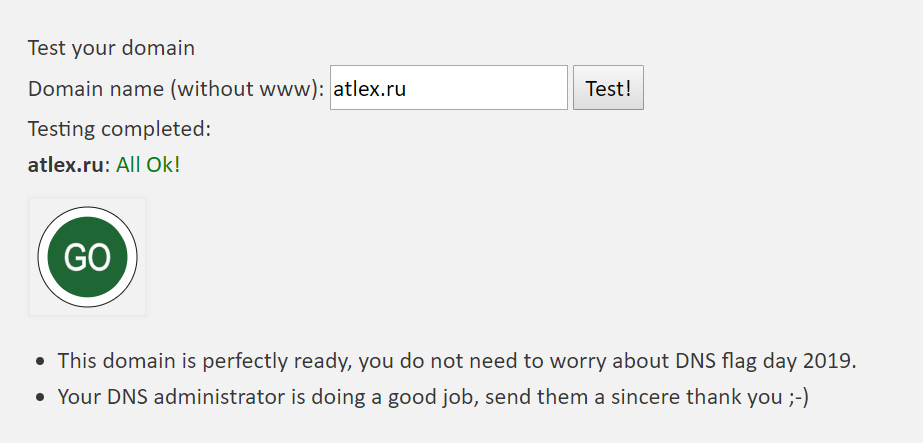The image size is (923, 443).
Task: Click the light frame around the GO badge
Action: click(x=87, y=202)
